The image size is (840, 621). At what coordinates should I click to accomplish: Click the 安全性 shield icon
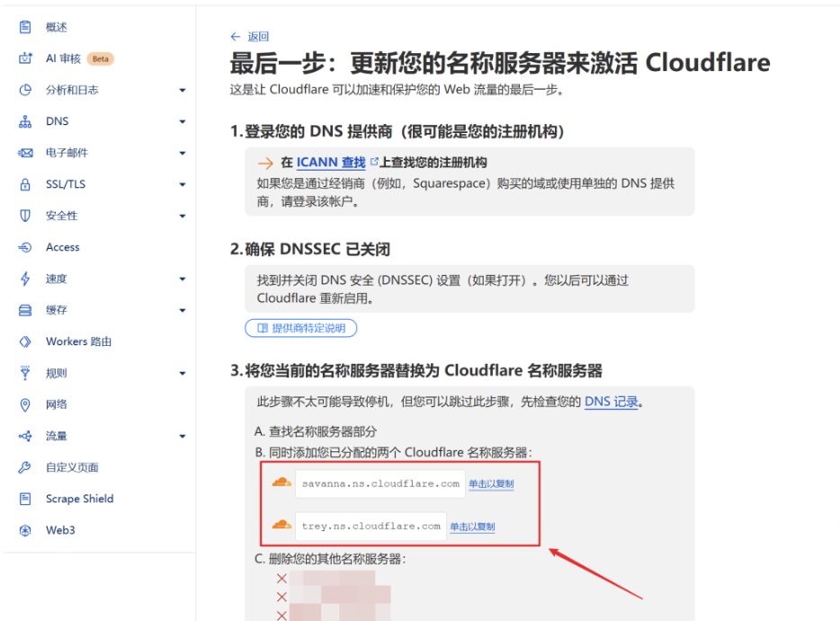pos(25,216)
